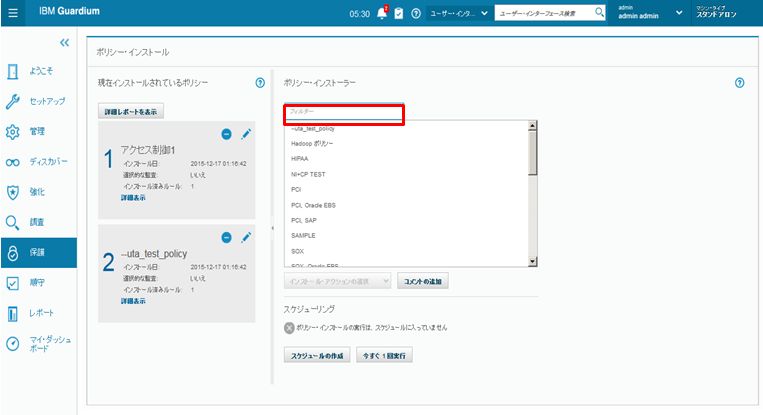Click the フィルター input field
The image size is (763, 415).
343,112
